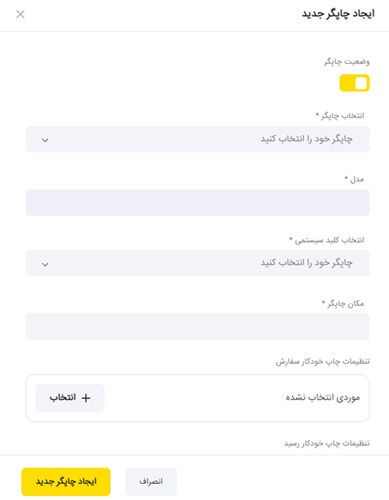Click the chevron arrow in انتخاب چاپگر field
389x500 pixels.
tap(45, 140)
